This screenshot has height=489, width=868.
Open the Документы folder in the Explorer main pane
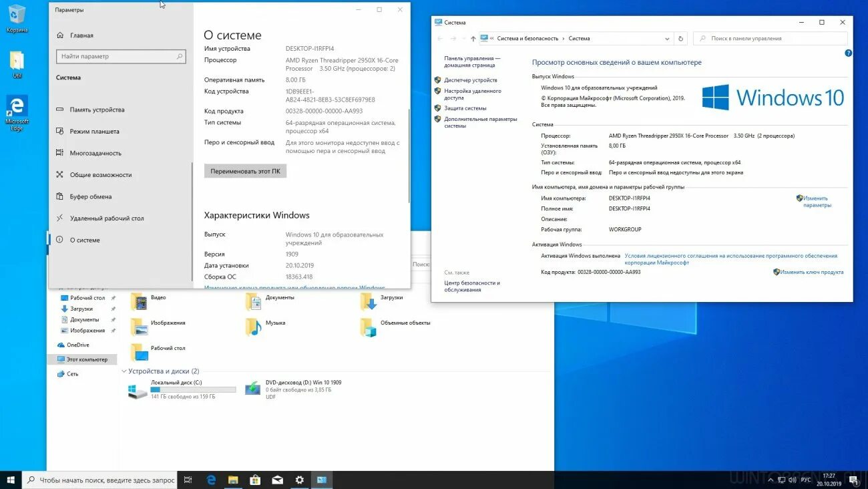coord(270,301)
